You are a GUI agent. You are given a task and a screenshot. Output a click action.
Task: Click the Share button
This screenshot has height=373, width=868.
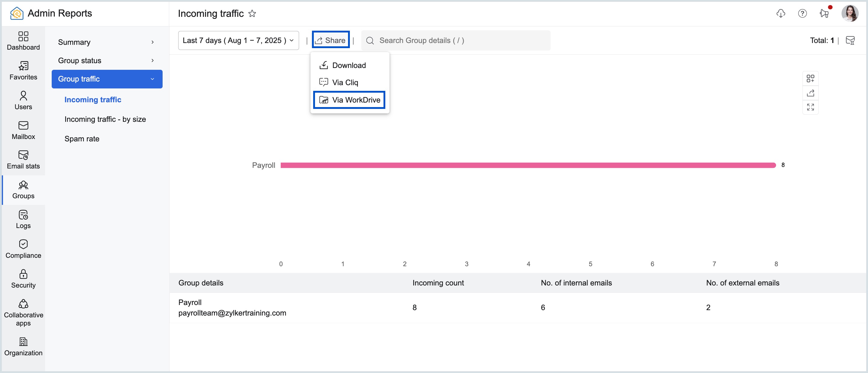click(331, 40)
